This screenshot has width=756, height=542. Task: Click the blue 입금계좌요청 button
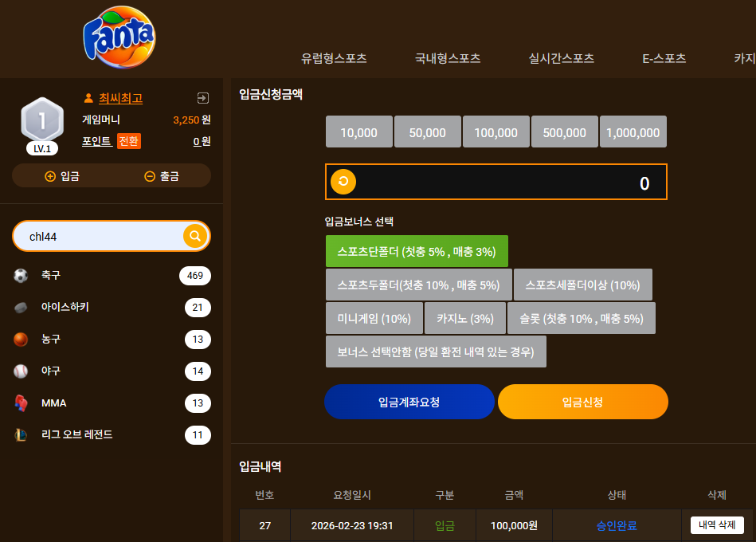coord(409,402)
